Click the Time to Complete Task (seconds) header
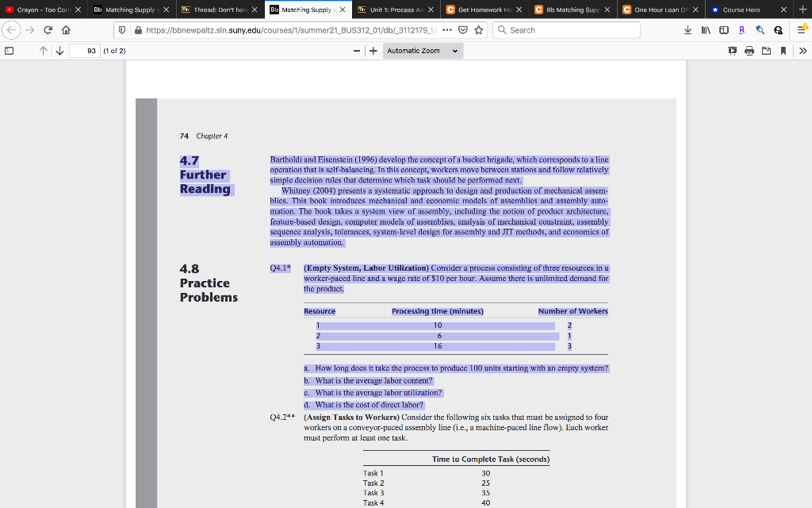The width and height of the screenshot is (812, 508). pyautogui.click(x=491, y=460)
